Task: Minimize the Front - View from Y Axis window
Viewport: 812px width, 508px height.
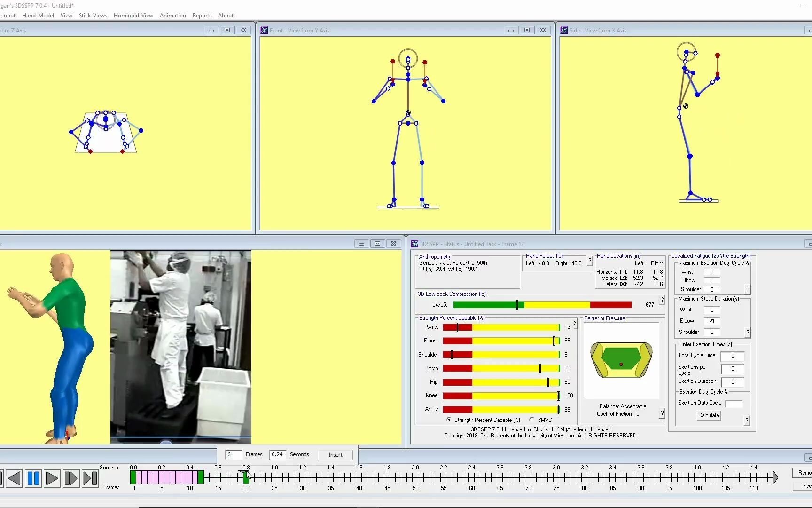Action: tap(511, 30)
